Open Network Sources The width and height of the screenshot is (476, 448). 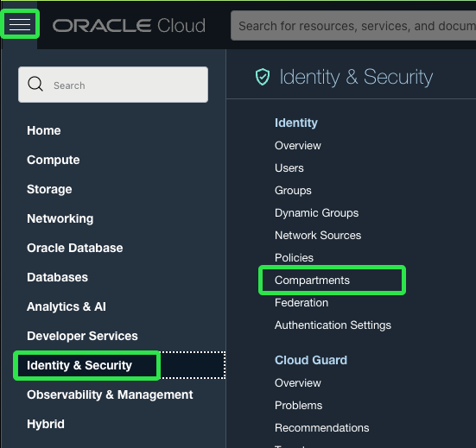tap(318, 236)
